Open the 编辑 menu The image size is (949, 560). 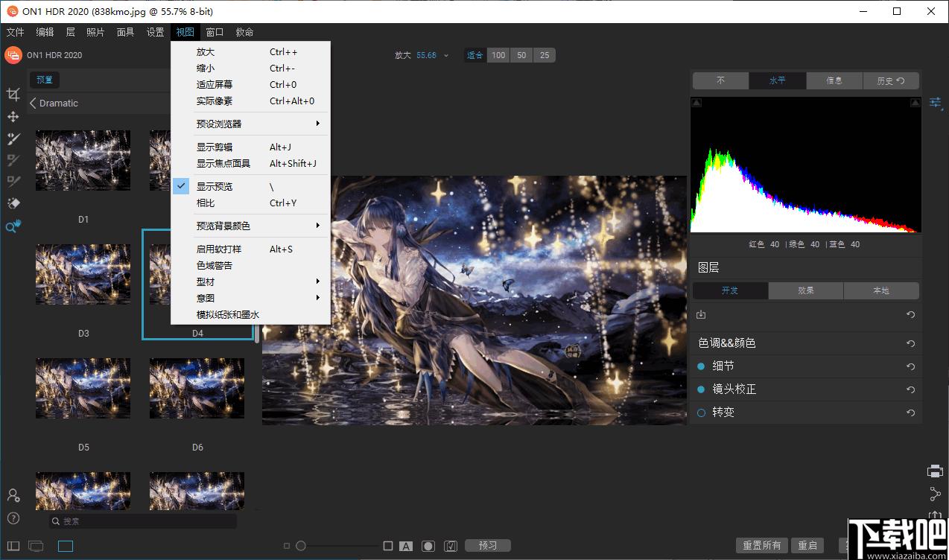tap(45, 32)
